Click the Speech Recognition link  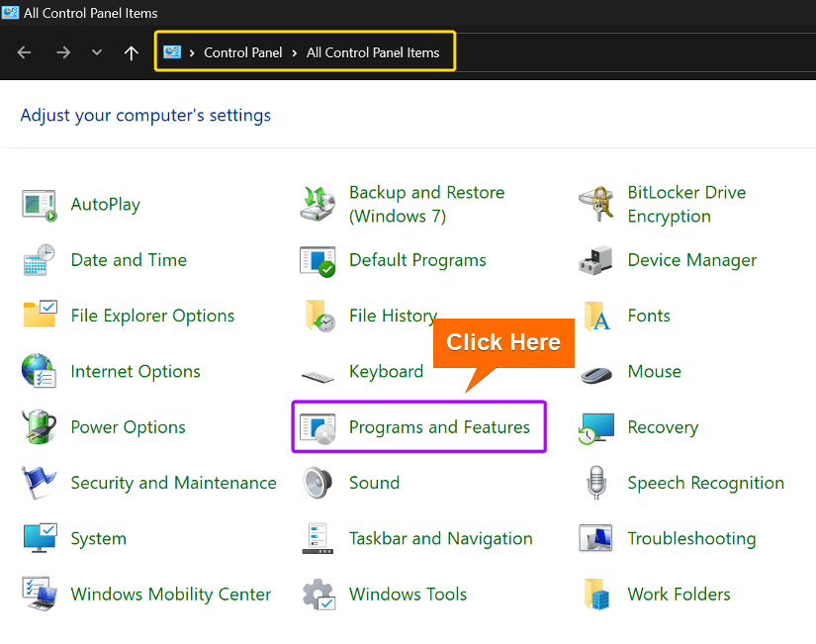705,483
